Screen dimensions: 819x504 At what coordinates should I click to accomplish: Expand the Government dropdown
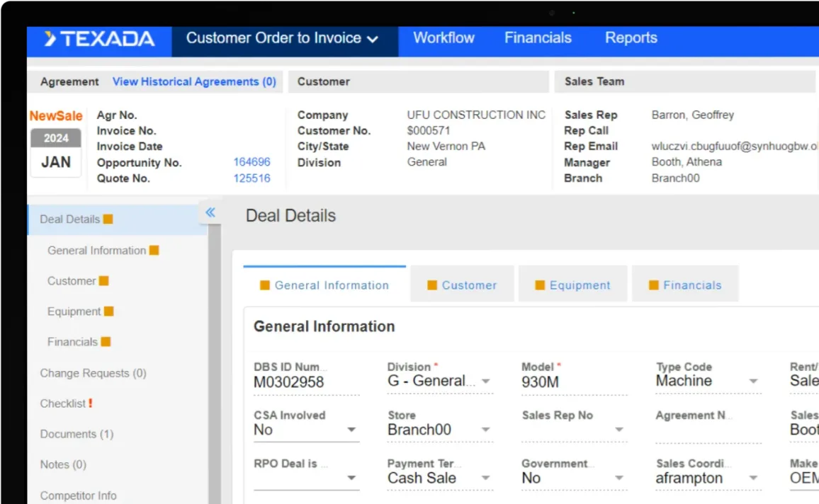click(619, 478)
